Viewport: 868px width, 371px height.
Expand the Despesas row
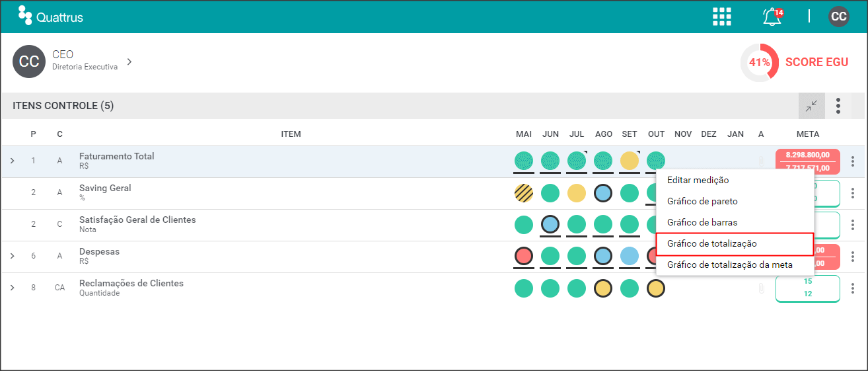tap(12, 256)
